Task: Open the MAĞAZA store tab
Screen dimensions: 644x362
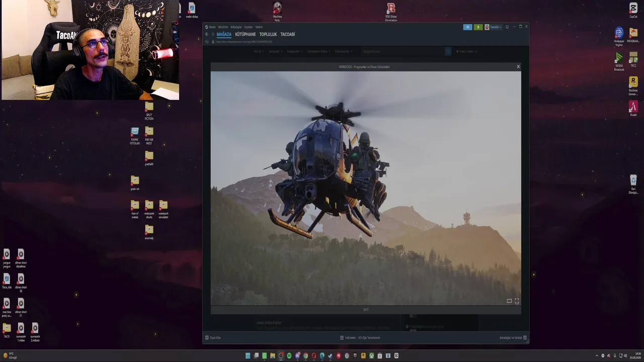Action: 224,34
